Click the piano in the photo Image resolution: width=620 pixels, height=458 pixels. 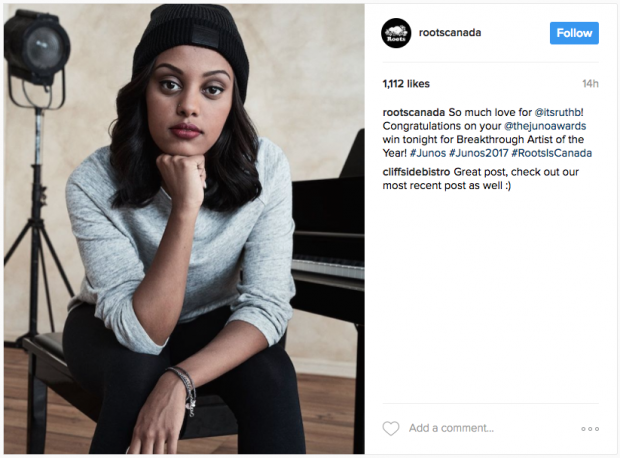[x=328, y=237]
